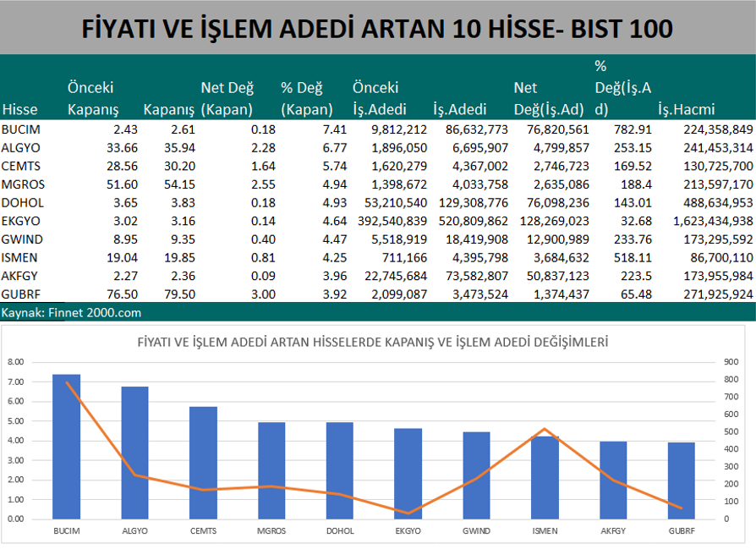
Task: Click the EKGYO label on chart axis
Action: click(408, 531)
